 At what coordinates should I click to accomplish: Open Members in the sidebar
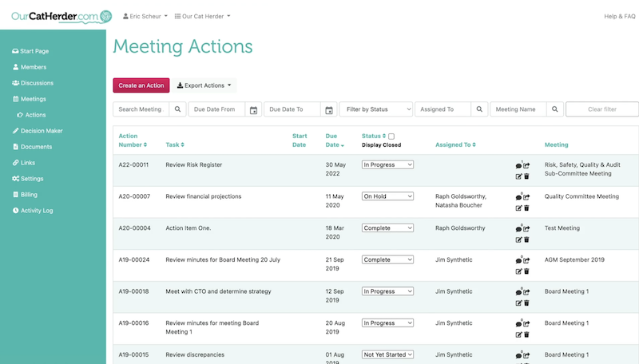coord(30,67)
